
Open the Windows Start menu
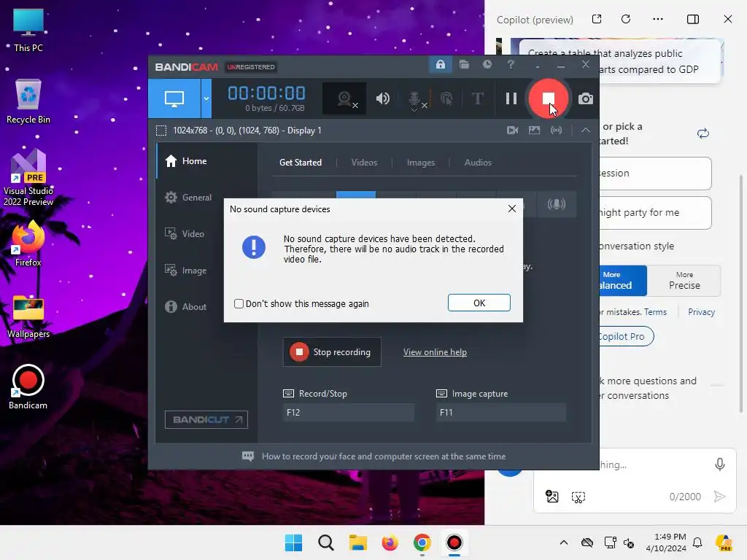[293, 542]
